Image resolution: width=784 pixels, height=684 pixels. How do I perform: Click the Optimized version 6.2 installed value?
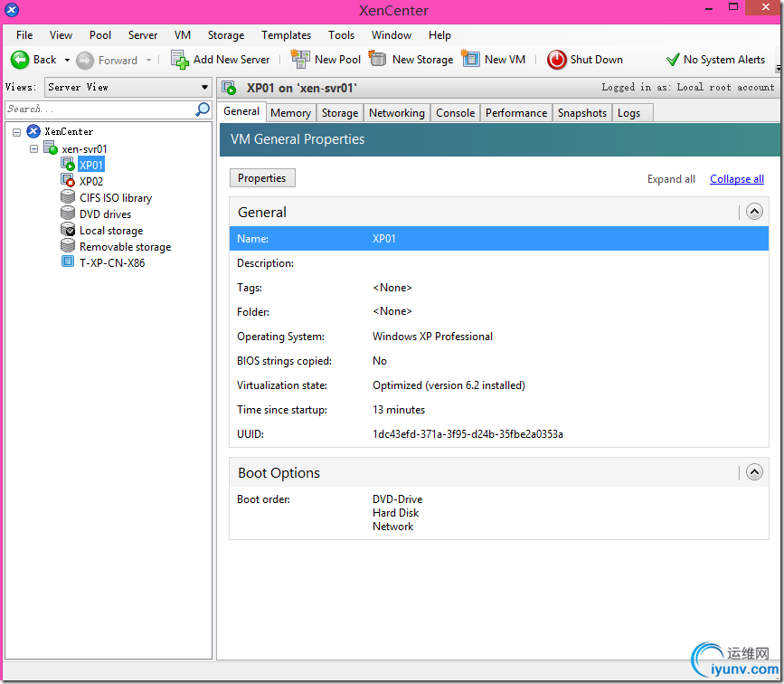(x=449, y=385)
